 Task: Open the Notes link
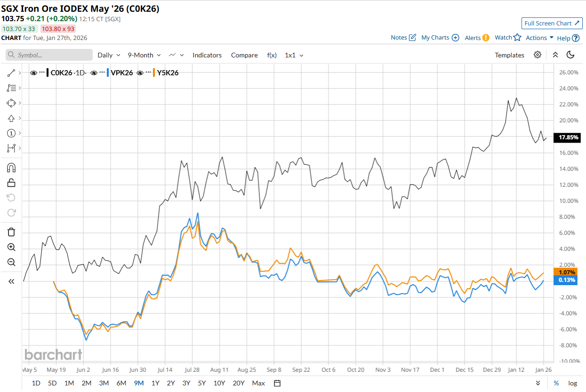[x=403, y=38]
